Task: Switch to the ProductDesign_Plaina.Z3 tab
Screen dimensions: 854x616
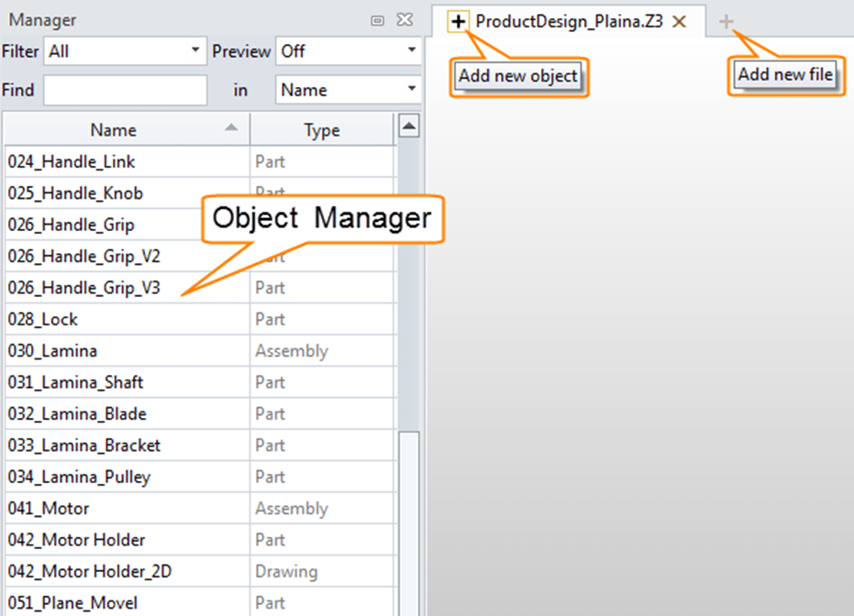Action: pos(569,21)
